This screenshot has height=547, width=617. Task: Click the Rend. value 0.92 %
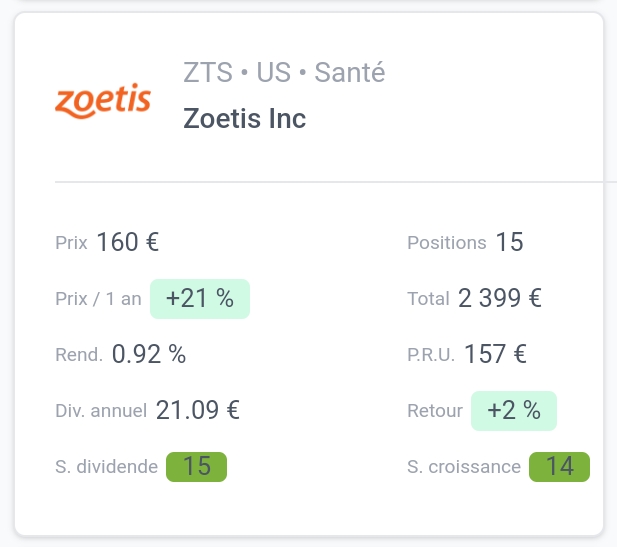[x=149, y=354]
